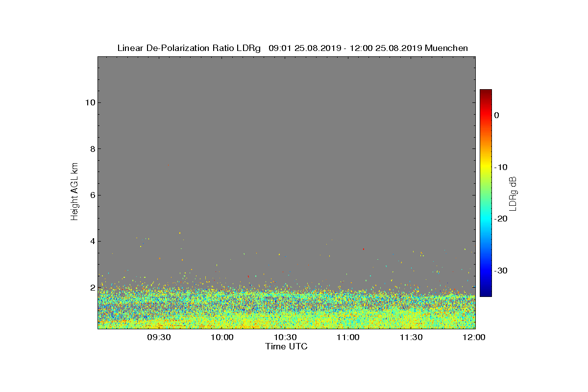Click the 09:30 time axis label
This screenshot has width=588, height=392.
[159, 337]
